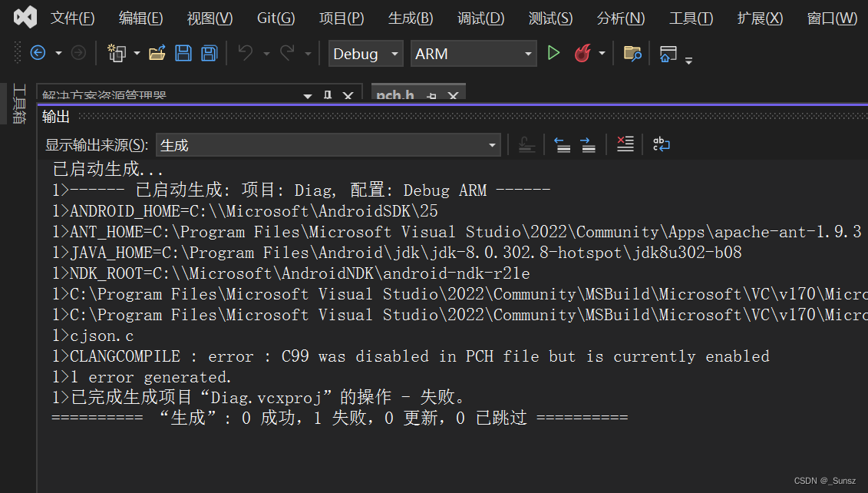Viewport: 868px width, 493px height.
Task: Pin the 输出 window with its pin icon
Action: (x=328, y=95)
